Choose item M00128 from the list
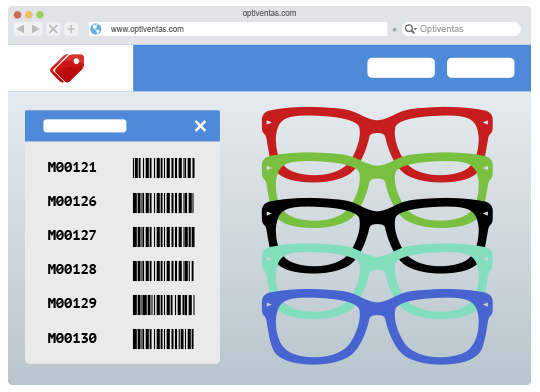The image size is (540, 392). pyautogui.click(x=72, y=269)
